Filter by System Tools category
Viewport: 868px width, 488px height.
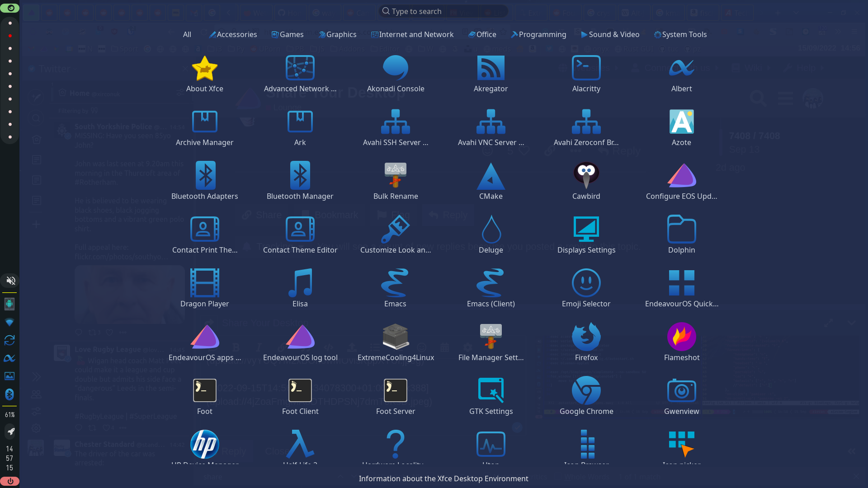[x=680, y=34]
